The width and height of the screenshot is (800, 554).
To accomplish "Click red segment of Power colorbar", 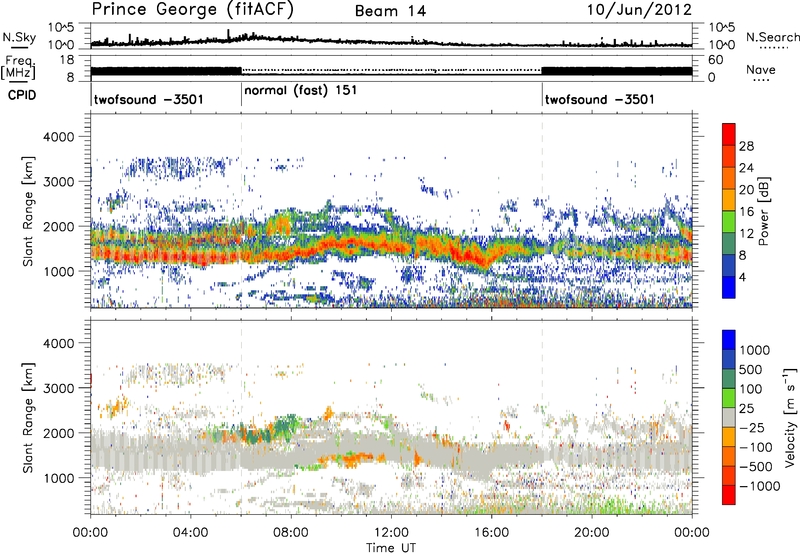I will [x=729, y=135].
